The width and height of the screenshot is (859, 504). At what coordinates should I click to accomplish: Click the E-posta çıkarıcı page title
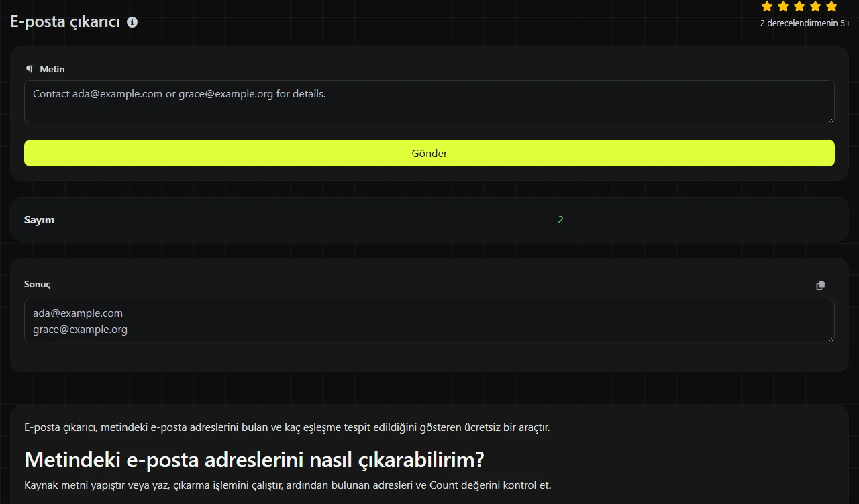[x=65, y=21]
